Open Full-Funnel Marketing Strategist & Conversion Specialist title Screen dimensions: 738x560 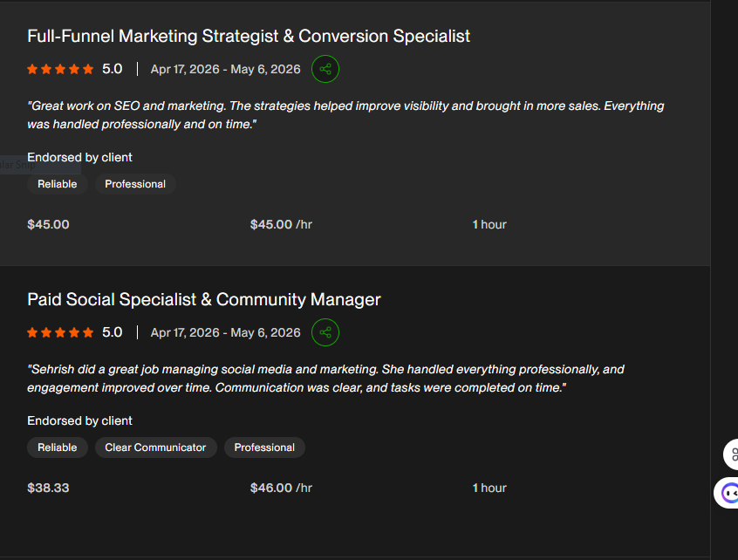(x=249, y=37)
